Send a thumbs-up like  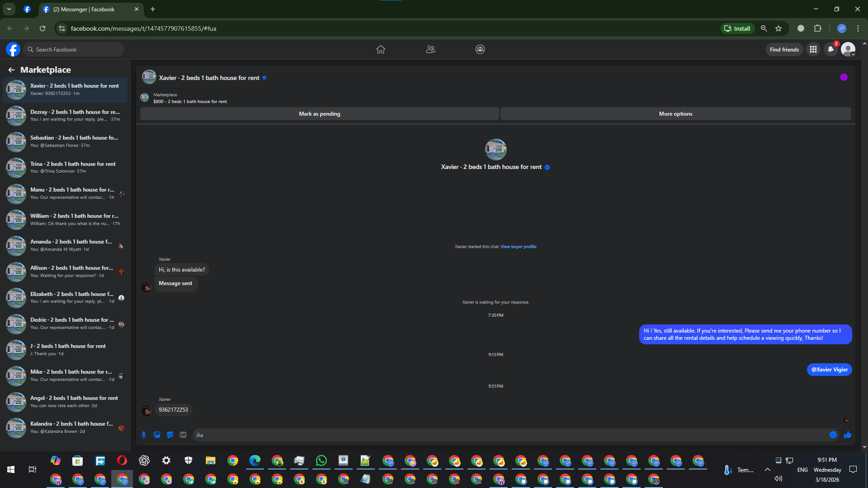point(848,435)
